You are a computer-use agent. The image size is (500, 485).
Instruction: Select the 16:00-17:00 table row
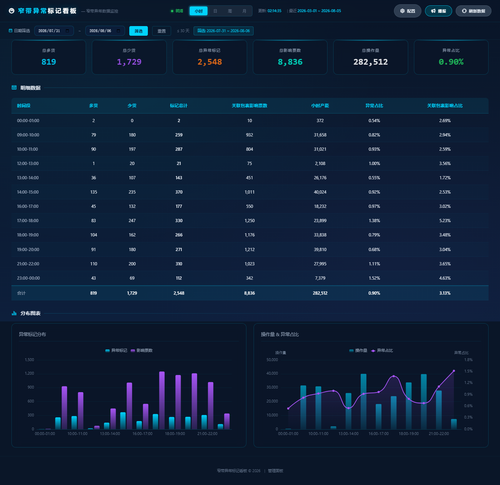pos(250,207)
